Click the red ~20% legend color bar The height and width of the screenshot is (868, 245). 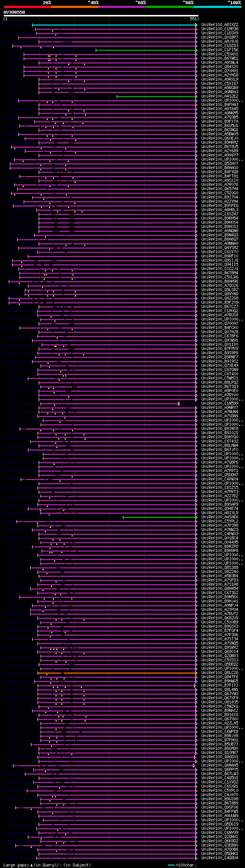27,7
